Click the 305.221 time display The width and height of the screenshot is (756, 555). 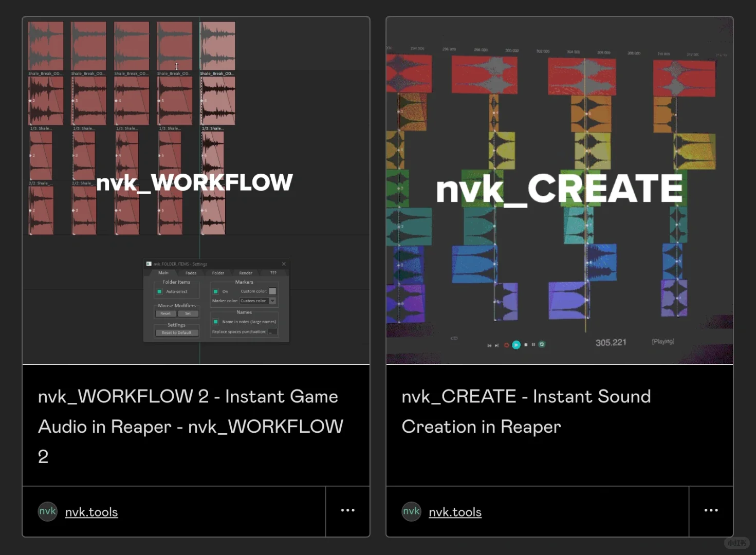[x=611, y=342]
